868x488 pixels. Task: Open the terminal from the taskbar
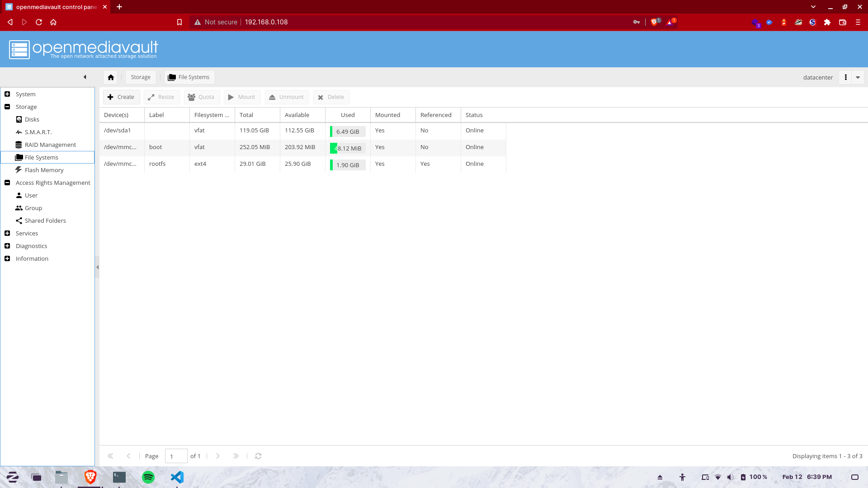119,477
